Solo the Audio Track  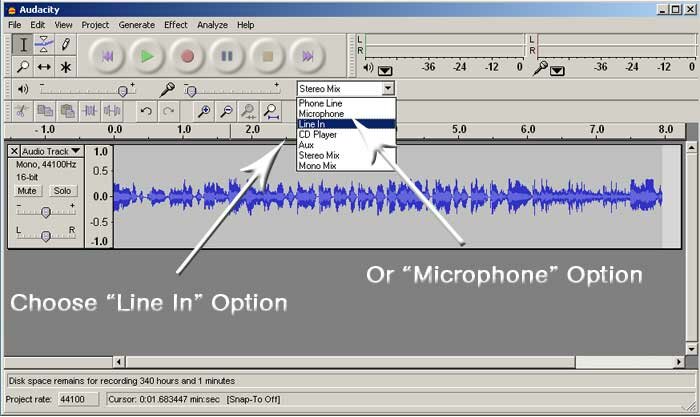(x=62, y=191)
